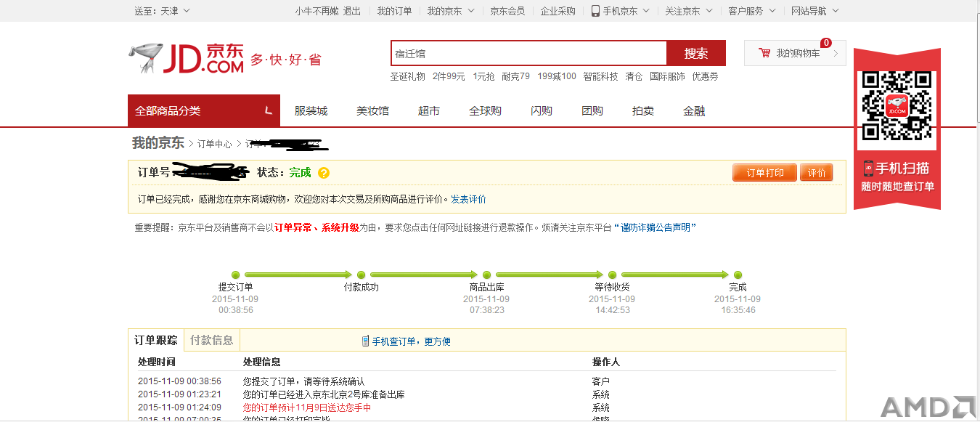Image resolution: width=980 pixels, height=422 pixels.
Task: Click 圣诞礼物 hot search link
Action: pyautogui.click(x=408, y=76)
